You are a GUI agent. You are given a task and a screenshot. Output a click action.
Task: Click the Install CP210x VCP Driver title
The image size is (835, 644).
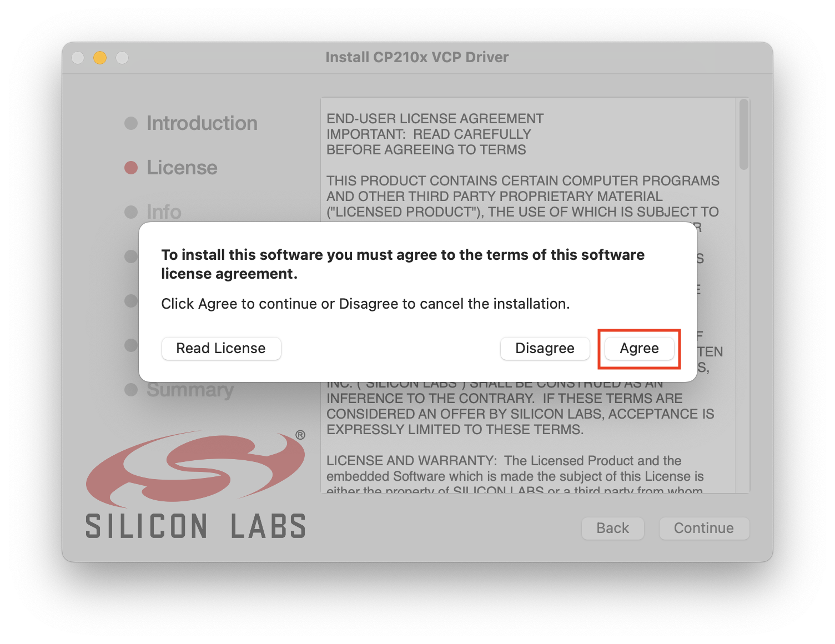click(417, 57)
